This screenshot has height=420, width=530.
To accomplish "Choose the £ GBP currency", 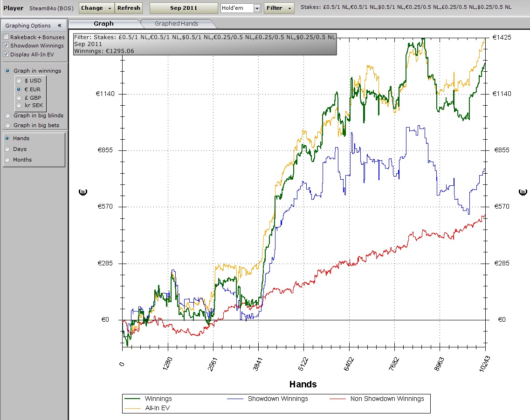I will click(19, 98).
